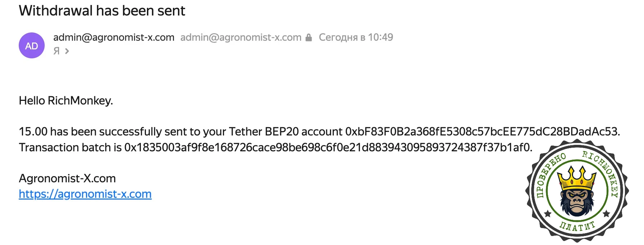Click the bold admin@agronomist-x.com sender name

tap(114, 37)
